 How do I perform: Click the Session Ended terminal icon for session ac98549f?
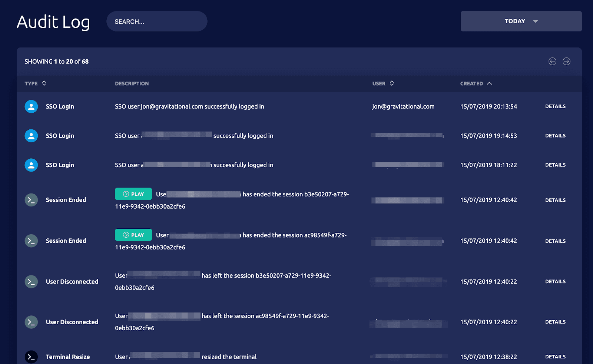pos(31,241)
